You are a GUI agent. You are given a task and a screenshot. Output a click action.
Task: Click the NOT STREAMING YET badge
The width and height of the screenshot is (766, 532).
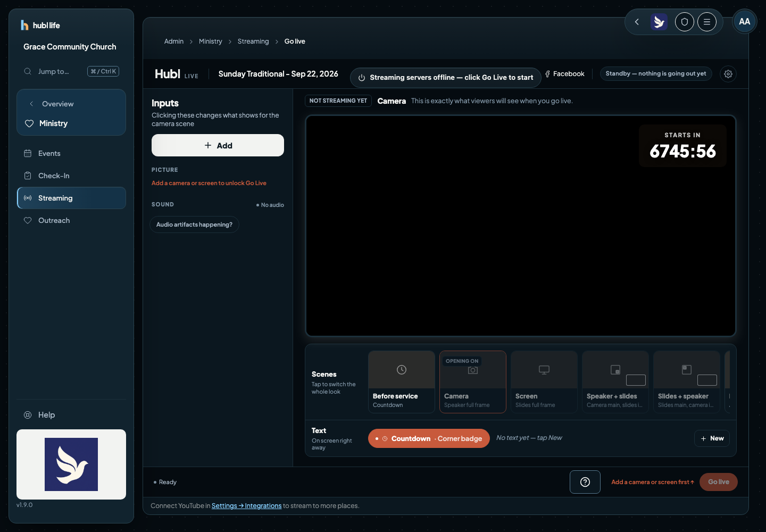[x=338, y=101]
